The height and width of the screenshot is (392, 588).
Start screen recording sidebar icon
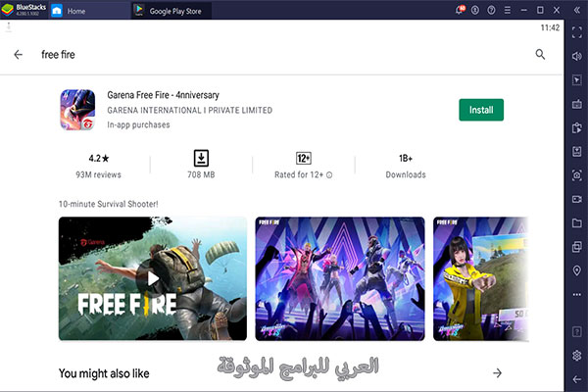(x=577, y=199)
